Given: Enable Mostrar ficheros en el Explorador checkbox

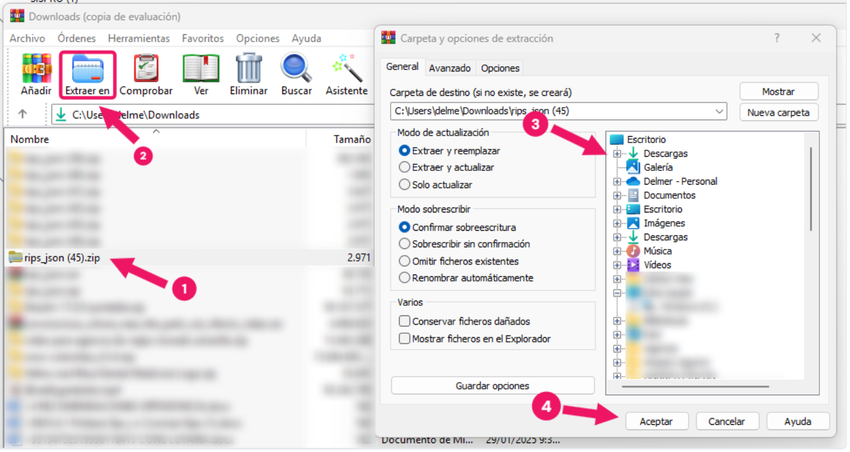Looking at the screenshot, I should point(404,338).
